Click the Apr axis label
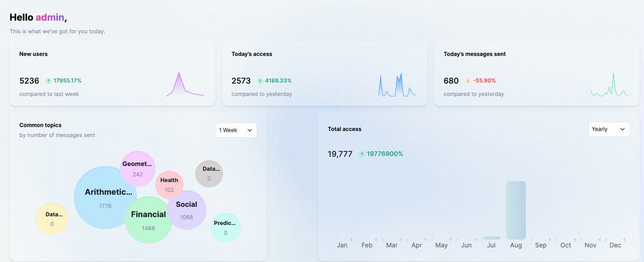 coord(416,245)
